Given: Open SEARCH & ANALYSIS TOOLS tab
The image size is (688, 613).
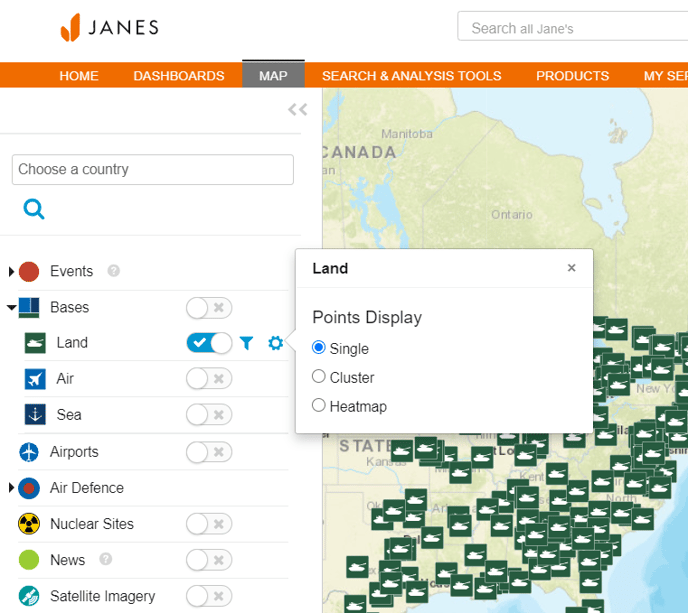Looking at the screenshot, I should (412, 76).
